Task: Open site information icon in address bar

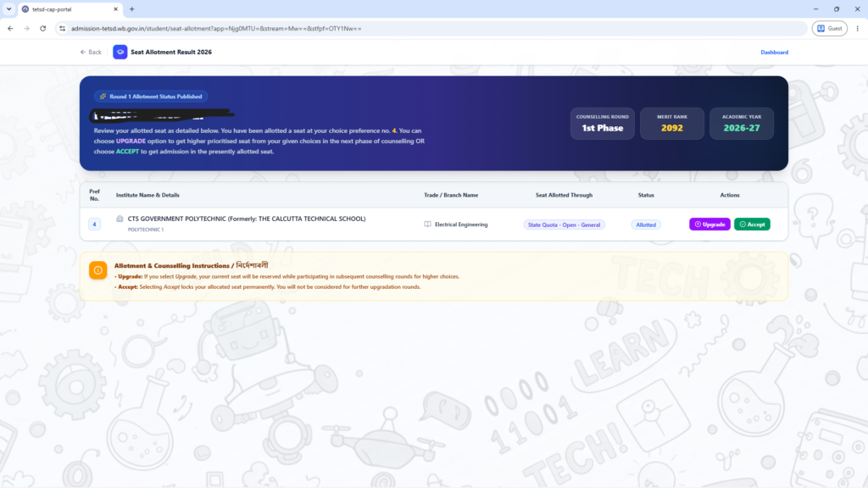Action: click(62, 28)
